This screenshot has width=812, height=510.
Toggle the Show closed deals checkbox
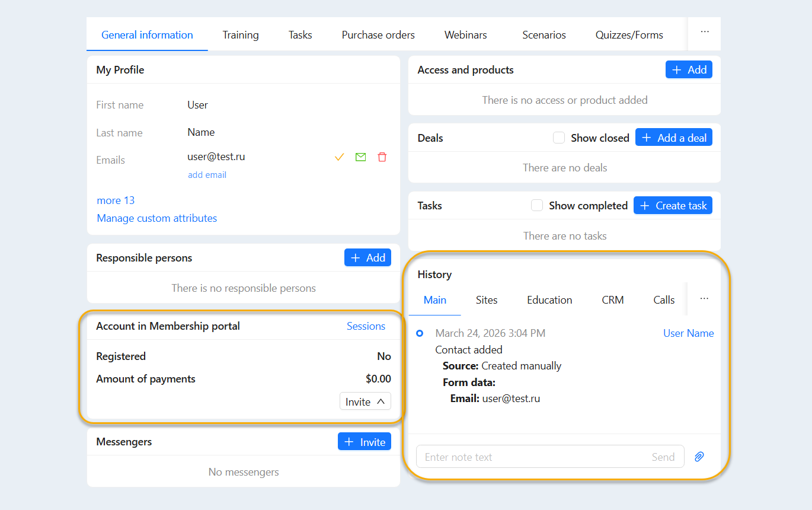tap(559, 138)
